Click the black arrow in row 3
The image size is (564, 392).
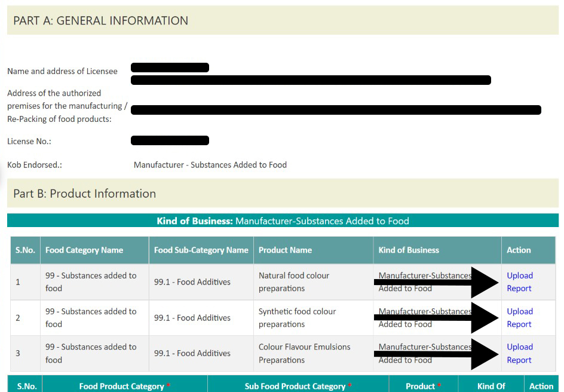coord(436,354)
